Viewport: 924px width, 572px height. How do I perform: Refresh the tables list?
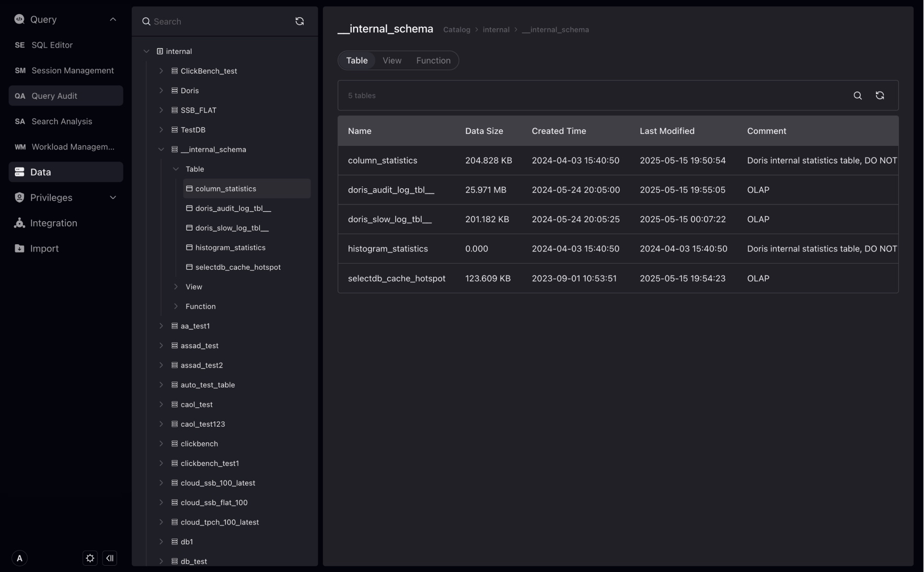click(880, 96)
